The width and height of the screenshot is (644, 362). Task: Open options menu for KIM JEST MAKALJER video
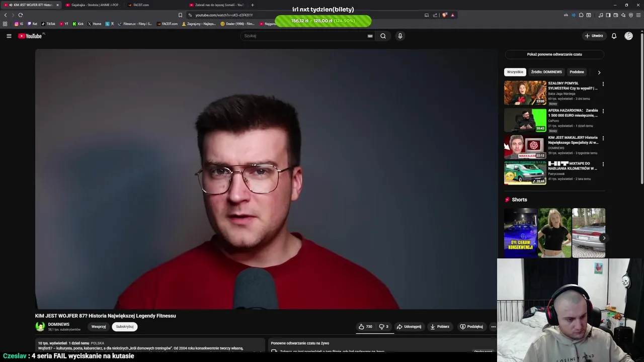(603, 138)
